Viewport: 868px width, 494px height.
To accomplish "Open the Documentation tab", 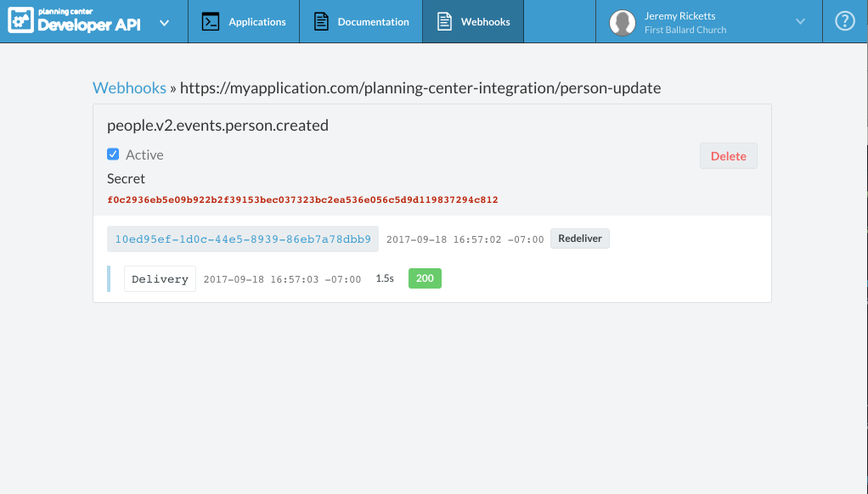I will point(371,20).
